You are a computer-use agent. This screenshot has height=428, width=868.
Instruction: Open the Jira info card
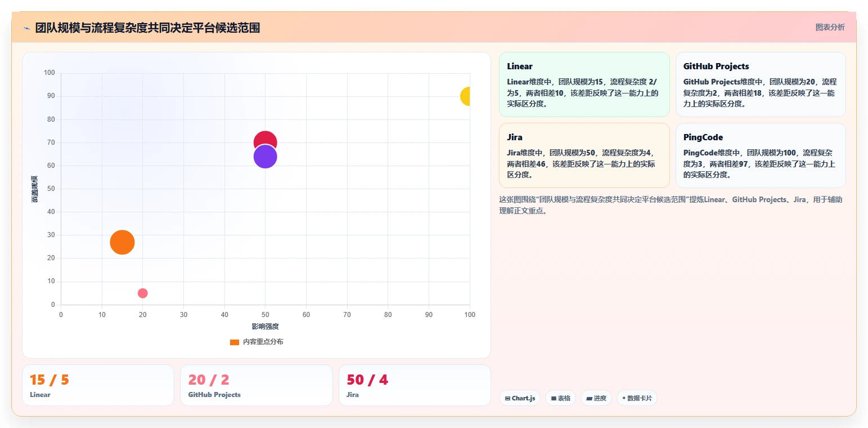click(x=584, y=155)
